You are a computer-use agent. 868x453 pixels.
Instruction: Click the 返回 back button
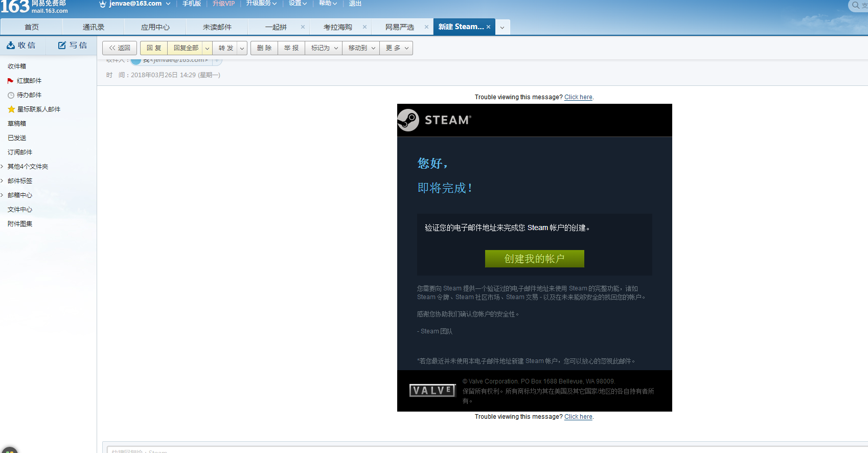click(x=120, y=48)
